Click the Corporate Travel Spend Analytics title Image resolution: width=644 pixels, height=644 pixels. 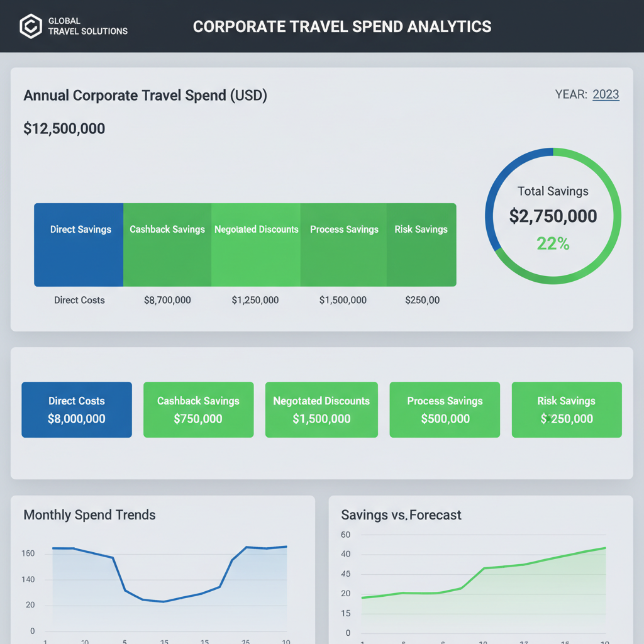click(342, 26)
